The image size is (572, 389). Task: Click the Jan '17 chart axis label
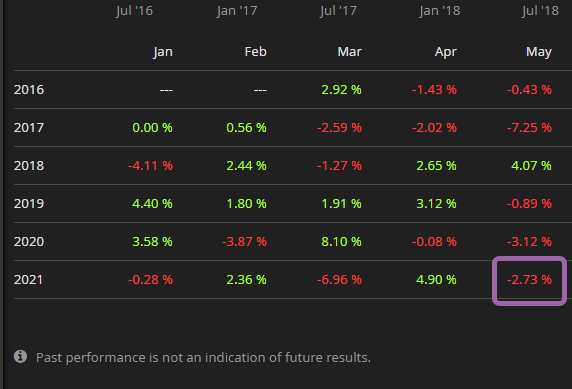click(237, 11)
